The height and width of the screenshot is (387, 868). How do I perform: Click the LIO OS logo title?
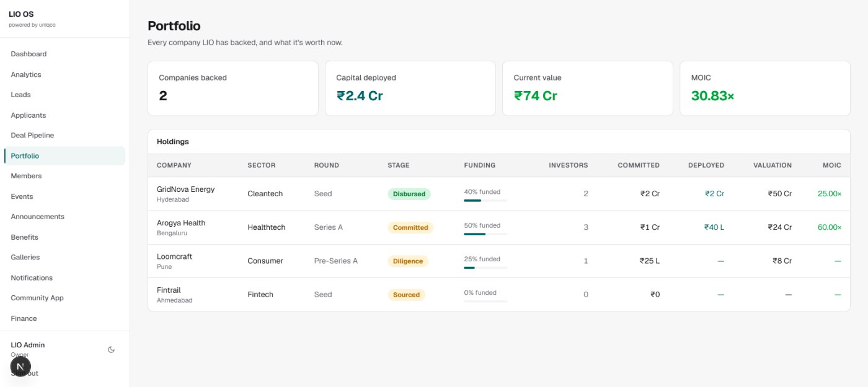pos(22,14)
